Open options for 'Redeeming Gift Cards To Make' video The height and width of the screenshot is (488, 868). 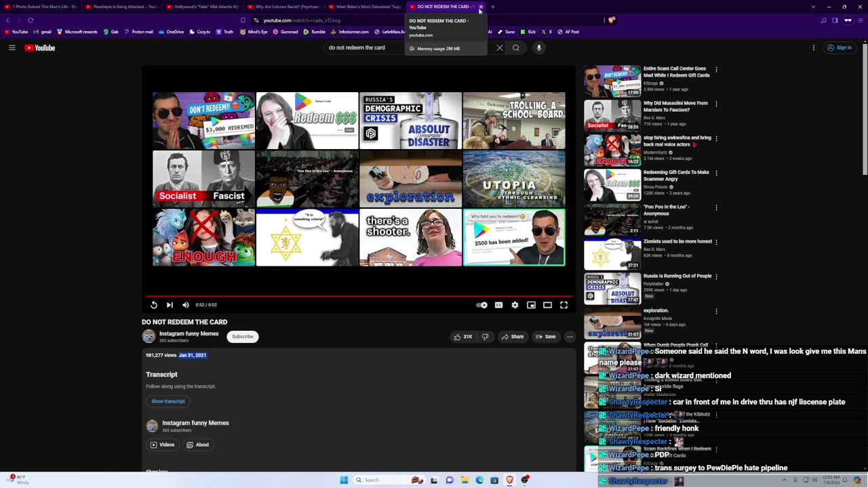click(716, 173)
